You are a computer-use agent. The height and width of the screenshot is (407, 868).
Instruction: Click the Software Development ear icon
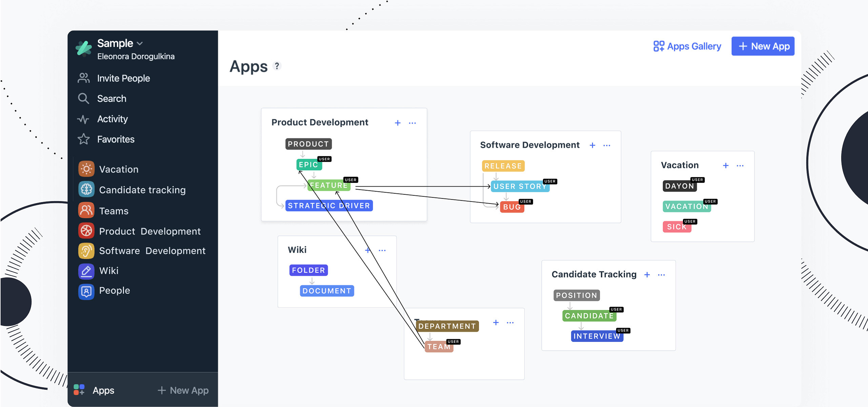point(86,251)
